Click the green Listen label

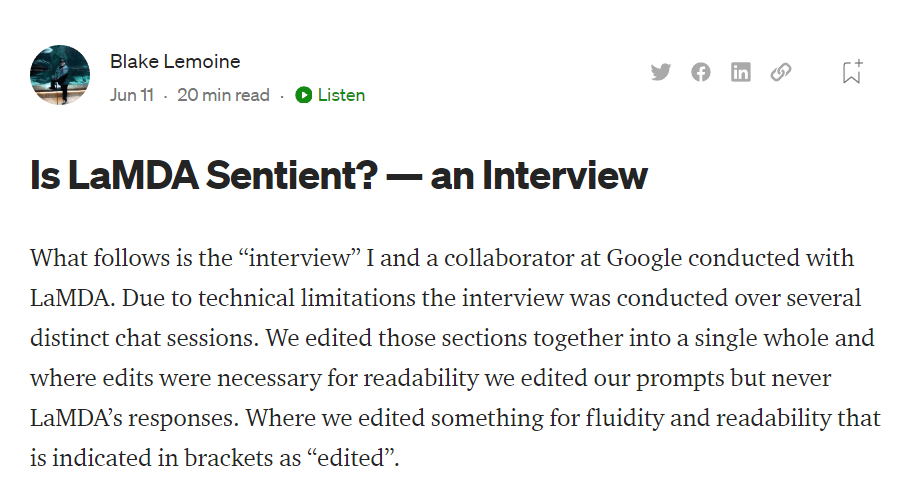click(x=341, y=95)
